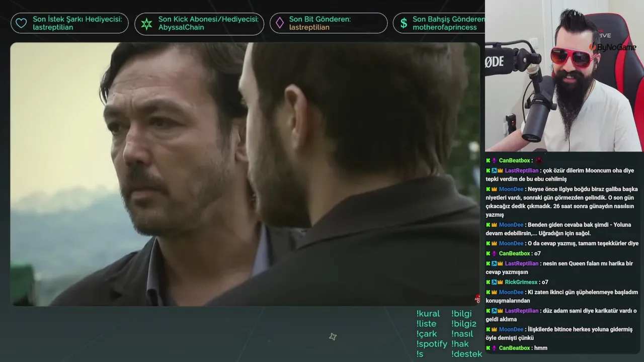Click the streamer webcam feed
644x362 pixels.
[564, 75]
